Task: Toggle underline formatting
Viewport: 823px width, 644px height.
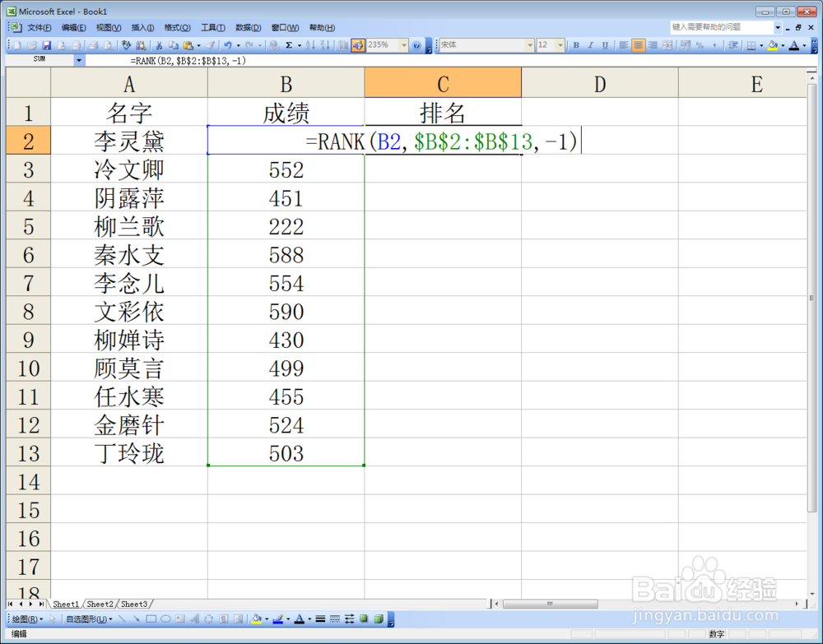Action: coord(603,45)
